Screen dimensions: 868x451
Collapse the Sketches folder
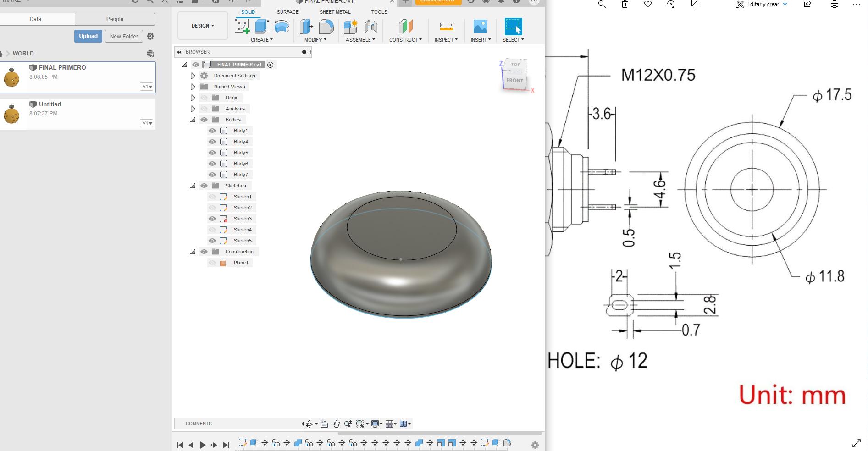(x=193, y=186)
